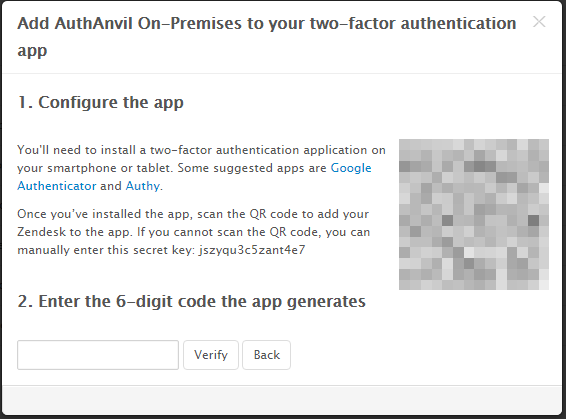Image resolution: width=566 pixels, height=419 pixels.
Task: Click the word Google in the link
Action: pos(351,168)
